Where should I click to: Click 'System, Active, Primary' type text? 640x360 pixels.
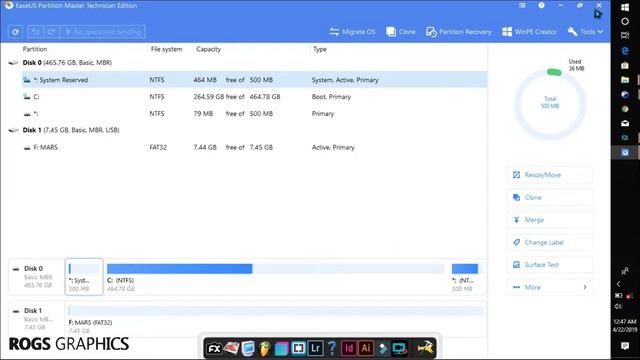[345, 80]
